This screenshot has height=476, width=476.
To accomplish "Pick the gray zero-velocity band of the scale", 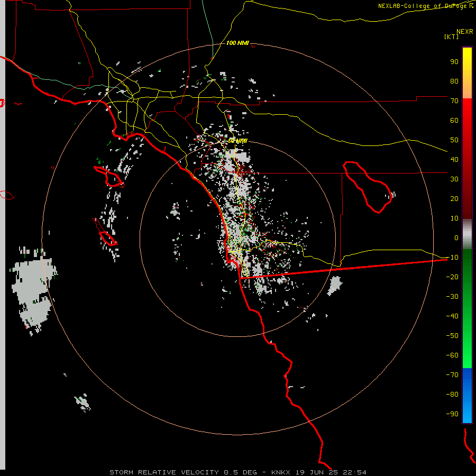I will [467, 234].
